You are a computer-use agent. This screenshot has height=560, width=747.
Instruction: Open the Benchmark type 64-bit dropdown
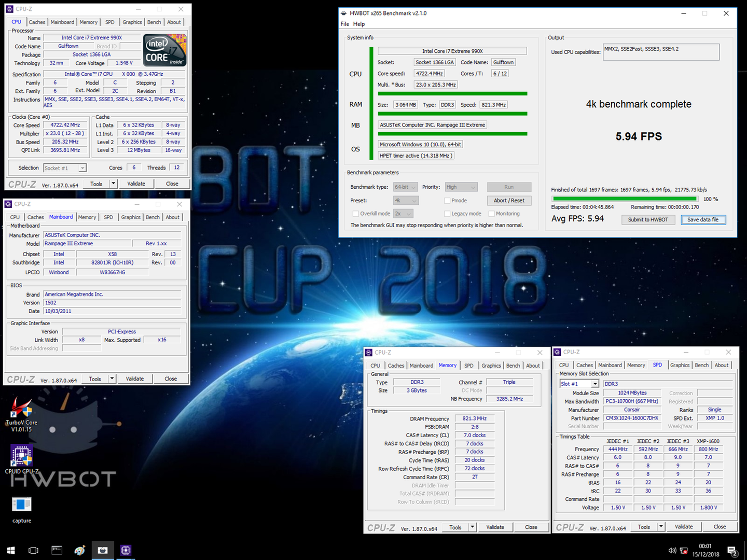pyautogui.click(x=406, y=187)
